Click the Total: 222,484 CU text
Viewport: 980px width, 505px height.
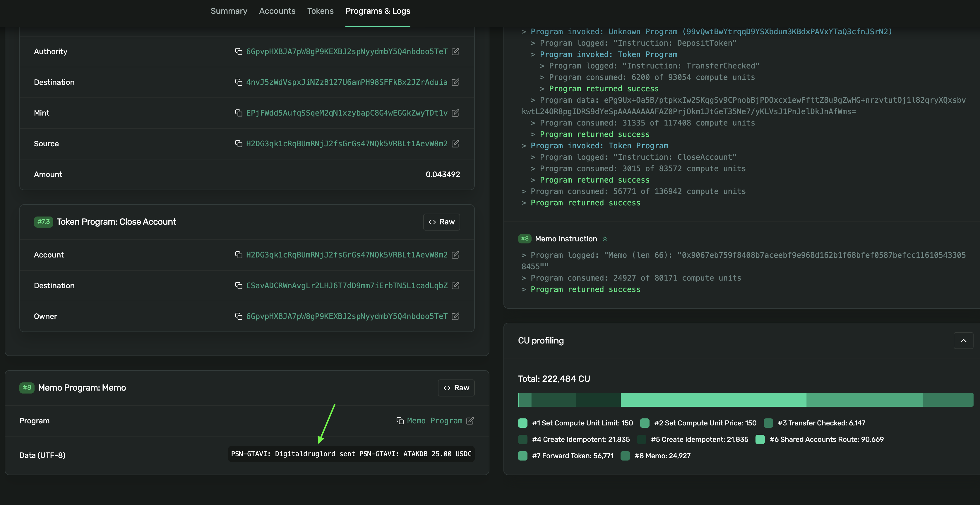554,379
